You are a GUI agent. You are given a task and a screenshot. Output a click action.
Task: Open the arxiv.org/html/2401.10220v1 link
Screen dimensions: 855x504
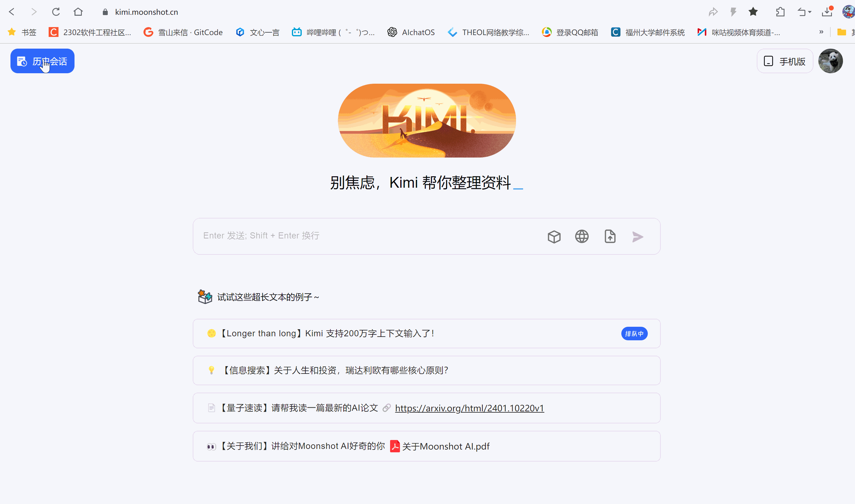coord(469,408)
